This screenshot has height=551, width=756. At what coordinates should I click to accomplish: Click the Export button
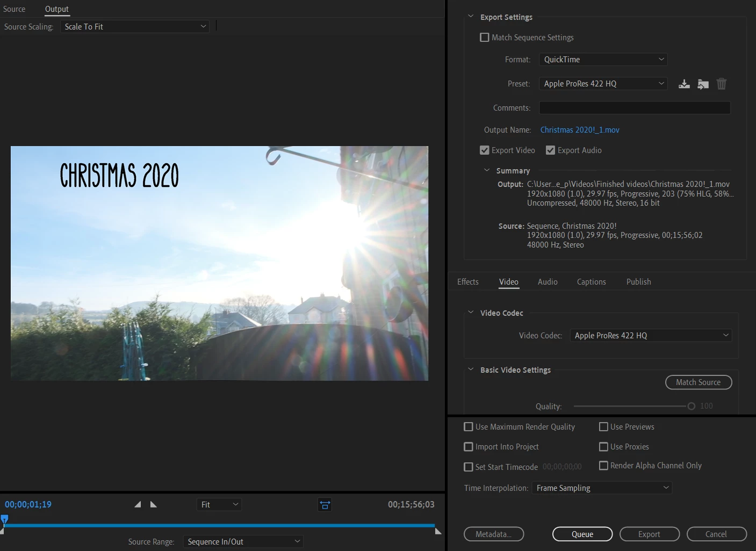click(x=650, y=534)
